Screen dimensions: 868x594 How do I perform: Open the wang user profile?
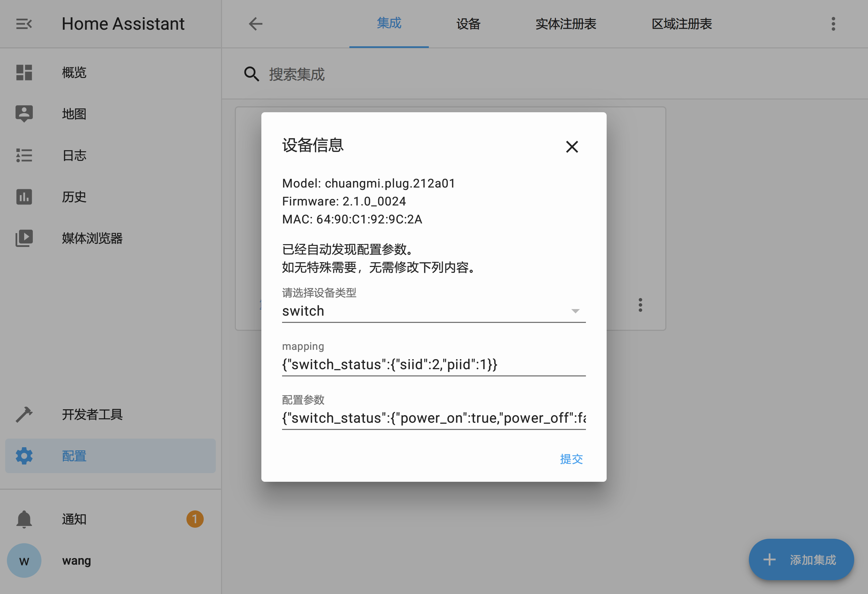pyautogui.click(x=76, y=561)
